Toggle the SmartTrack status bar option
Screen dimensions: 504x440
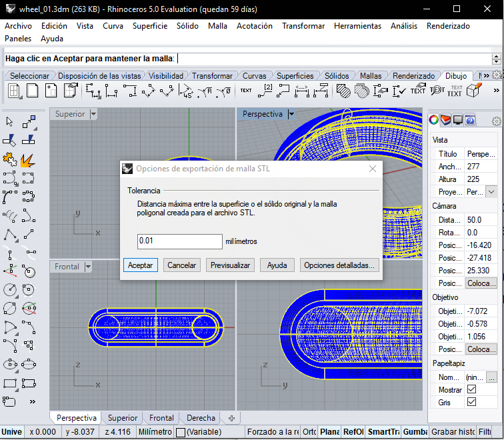coord(383,432)
